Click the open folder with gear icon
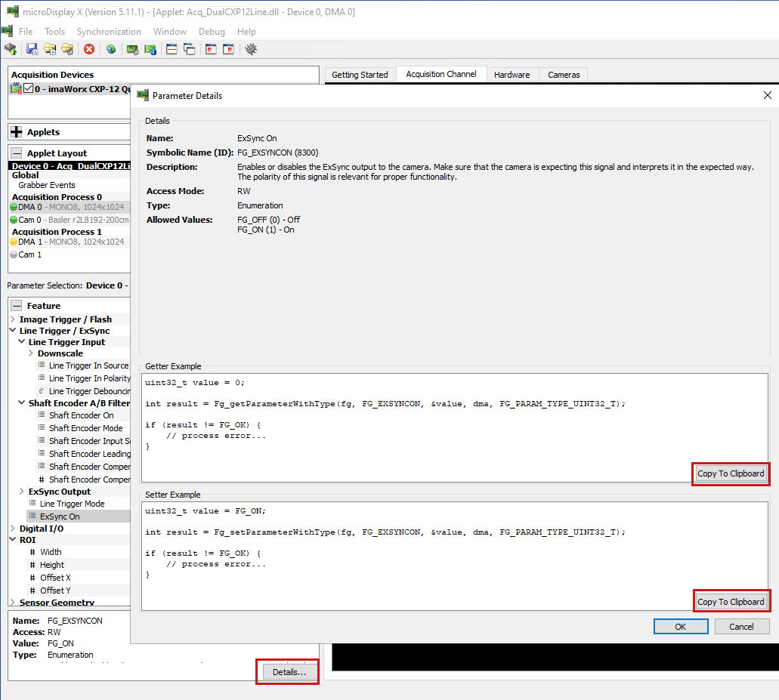779x700 pixels. pos(67,49)
